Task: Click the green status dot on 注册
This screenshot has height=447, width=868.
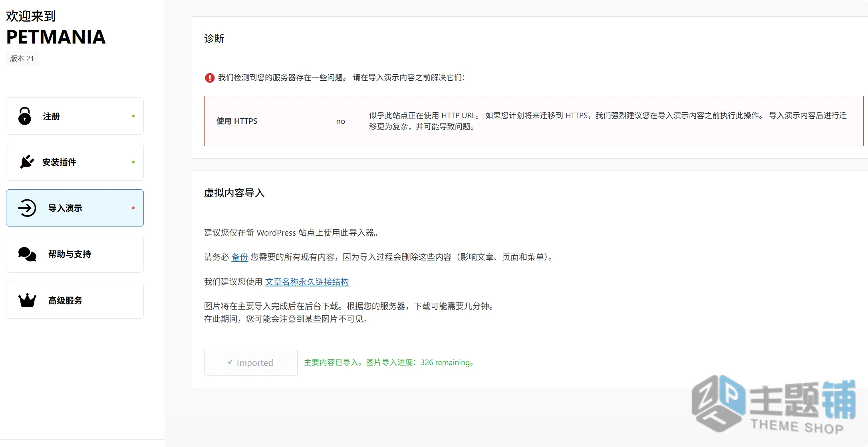Action: pos(133,116)
